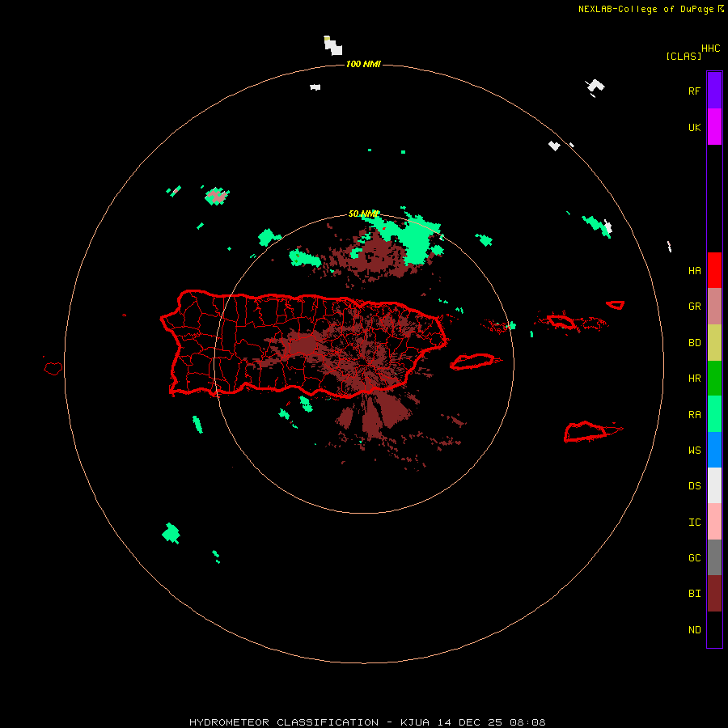Select the dark green HR swatch
This screenshot has height=728, width=728.
pyautogui.click(x=714, y=378)
